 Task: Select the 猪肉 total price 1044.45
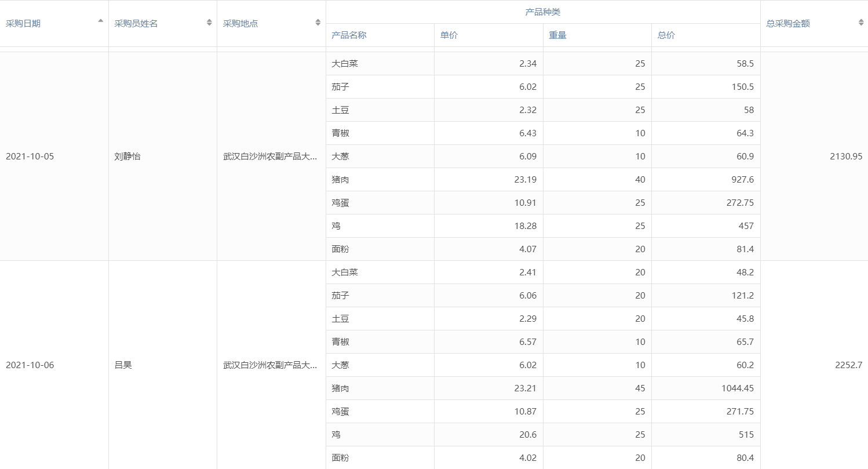point(737,388)
